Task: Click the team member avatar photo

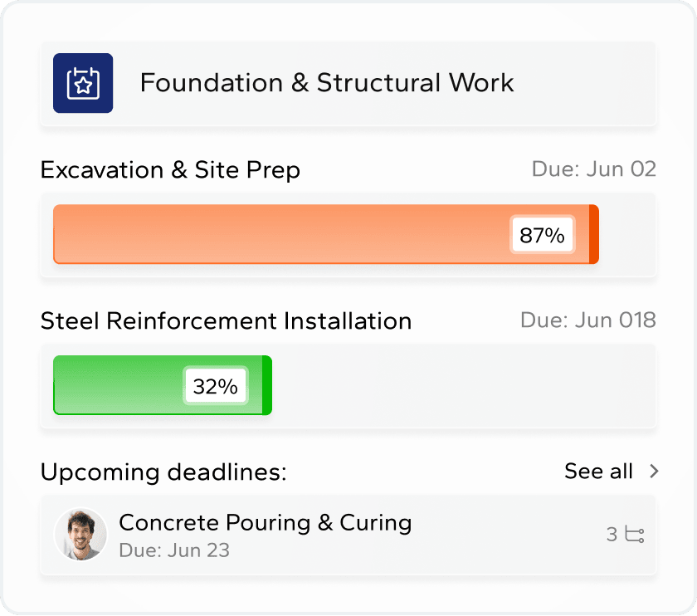Action: [81, 534]
